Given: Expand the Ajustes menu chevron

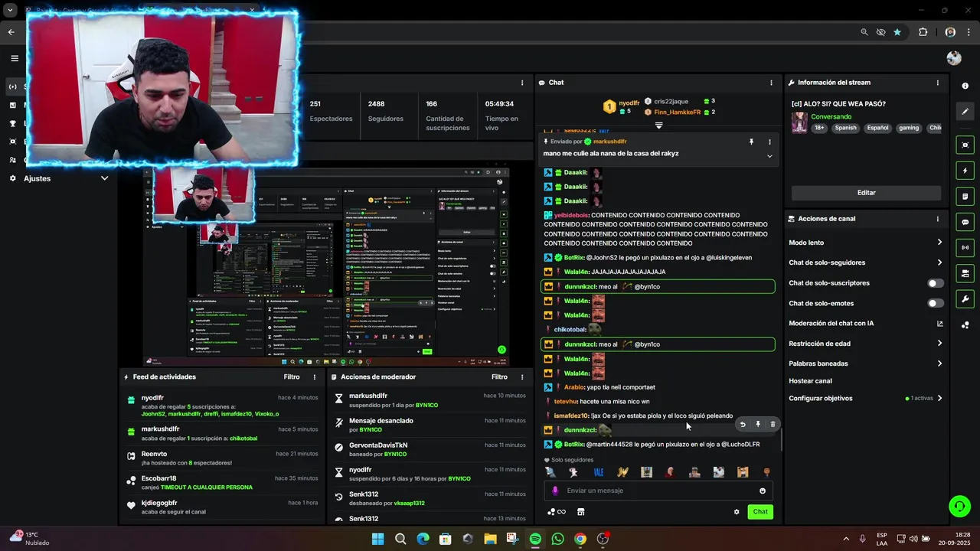Looking at the screenshot, I should point(105,178).
